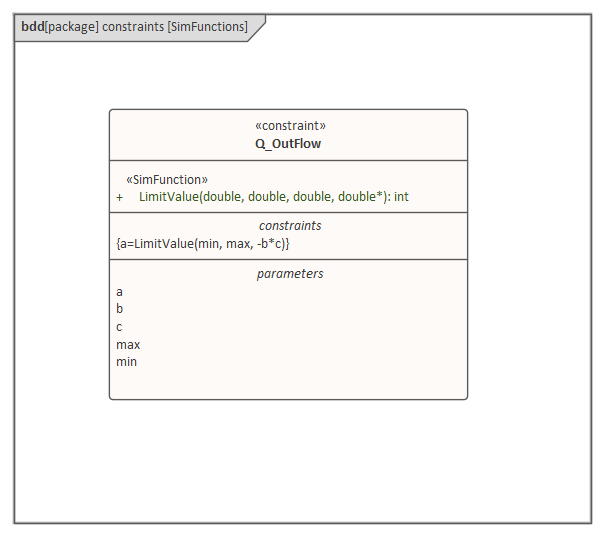Image resolution: width=607 pixels, height=538 pixels.
Task: Click the Q_OutFlow block name
Action: pos(288,143)
